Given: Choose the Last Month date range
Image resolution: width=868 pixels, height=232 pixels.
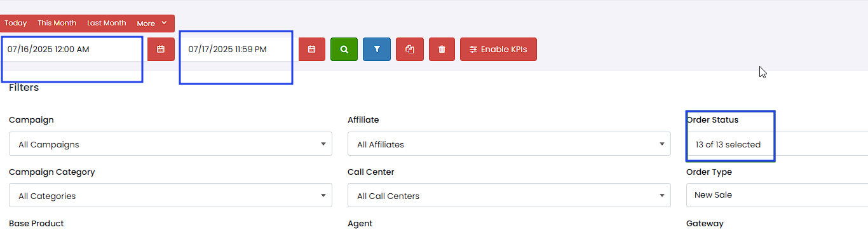Looking at the screenshot, I should (x=107, y=23).
